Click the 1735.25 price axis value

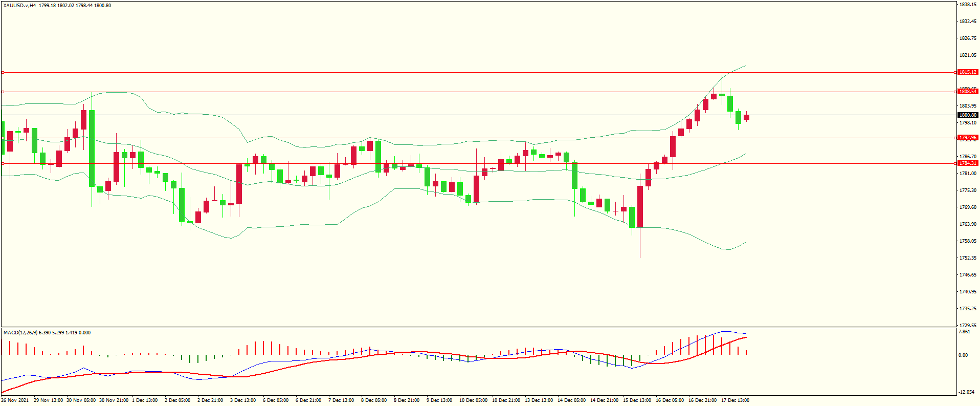pos(968,309)
